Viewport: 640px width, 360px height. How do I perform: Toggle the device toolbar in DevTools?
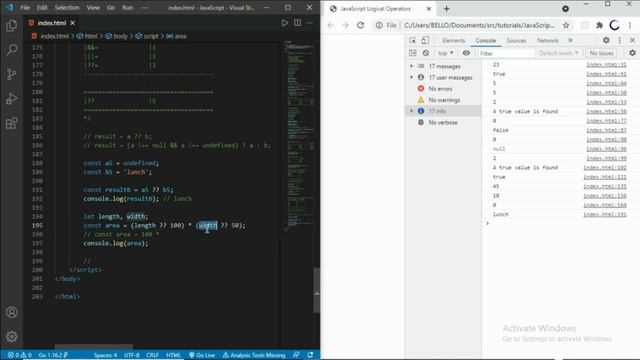pyautogui.click(x=425, y=40)
